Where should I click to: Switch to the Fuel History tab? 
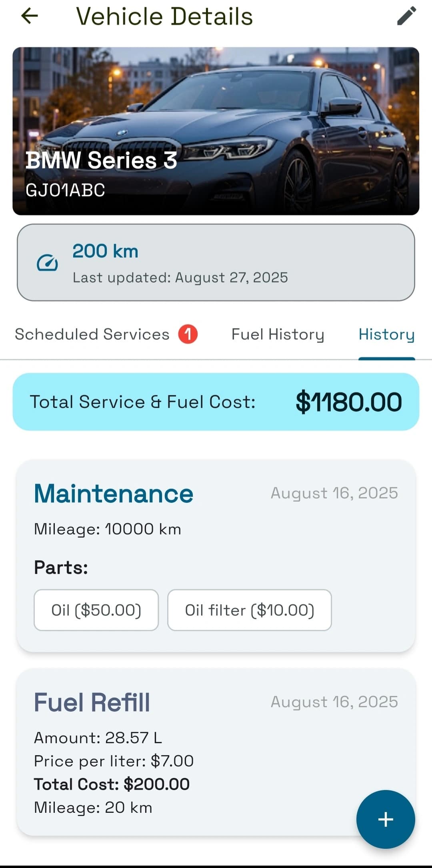[278, 334]
